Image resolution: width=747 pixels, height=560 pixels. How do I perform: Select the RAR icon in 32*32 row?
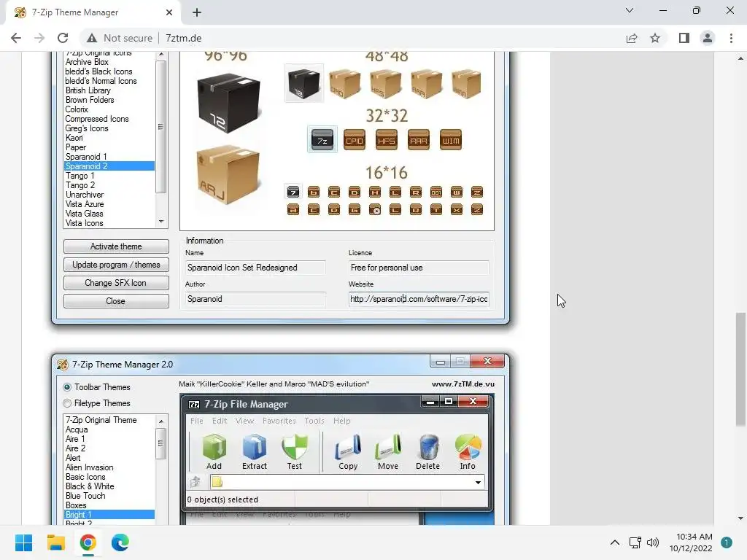[x=418, y=140]
